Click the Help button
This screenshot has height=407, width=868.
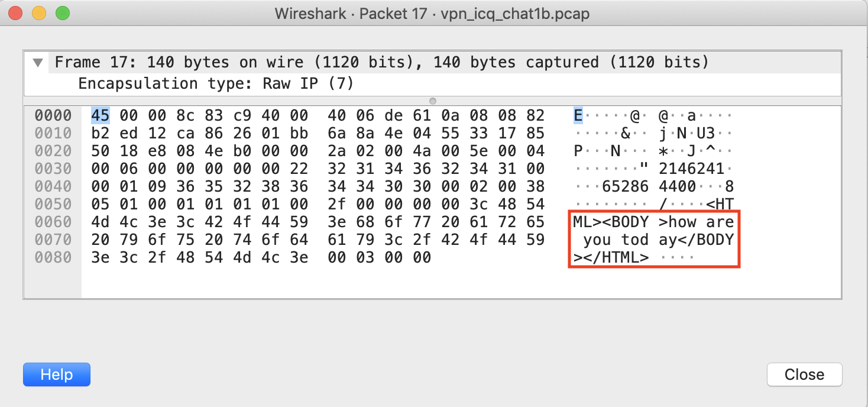57,374
